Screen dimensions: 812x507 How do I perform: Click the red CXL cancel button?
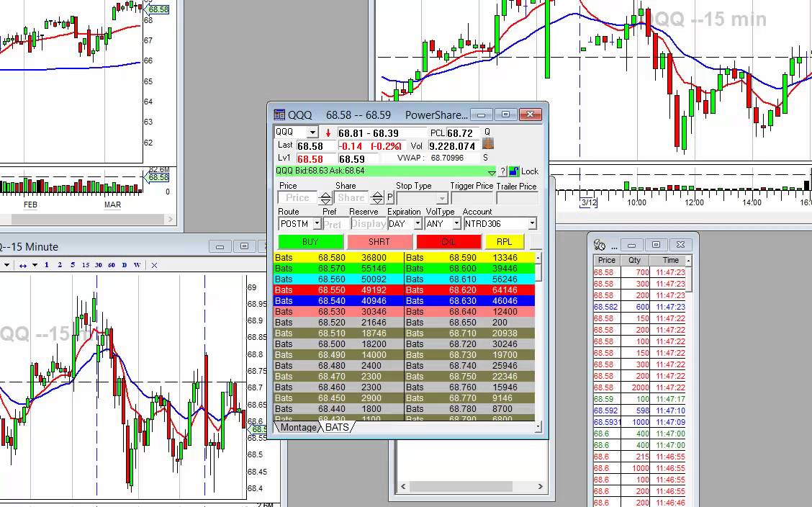pyautogui.click(x=448, y=242)
